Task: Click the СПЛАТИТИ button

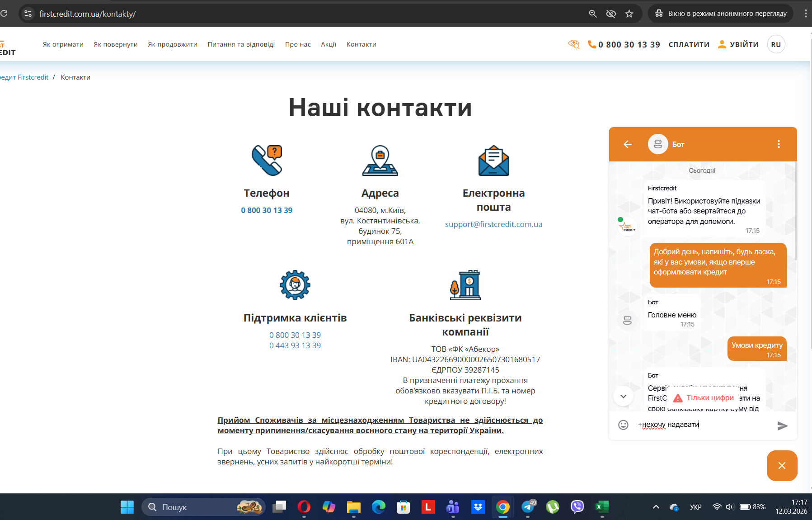Action: tap(689, 44)
